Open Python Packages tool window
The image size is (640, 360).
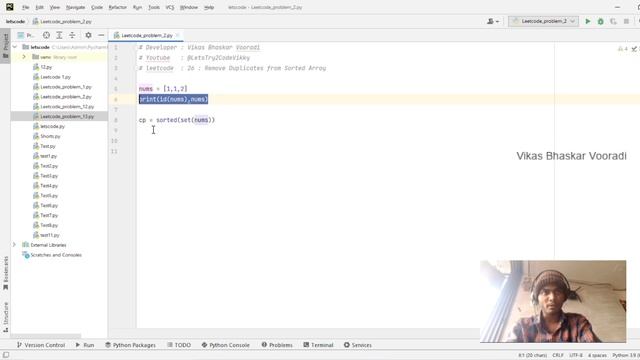[x=130, y=345]
